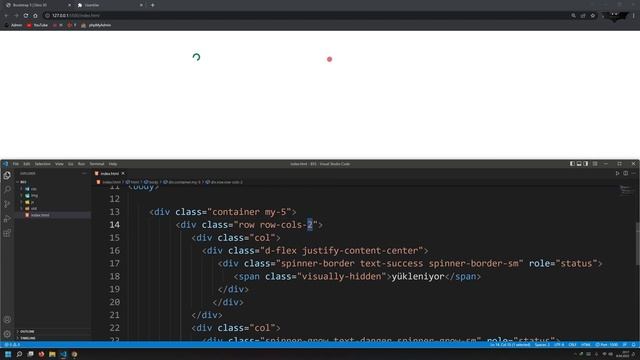Click line number 14 in gutter
This screenshot has width=640, height=360.
click(114, 225)
